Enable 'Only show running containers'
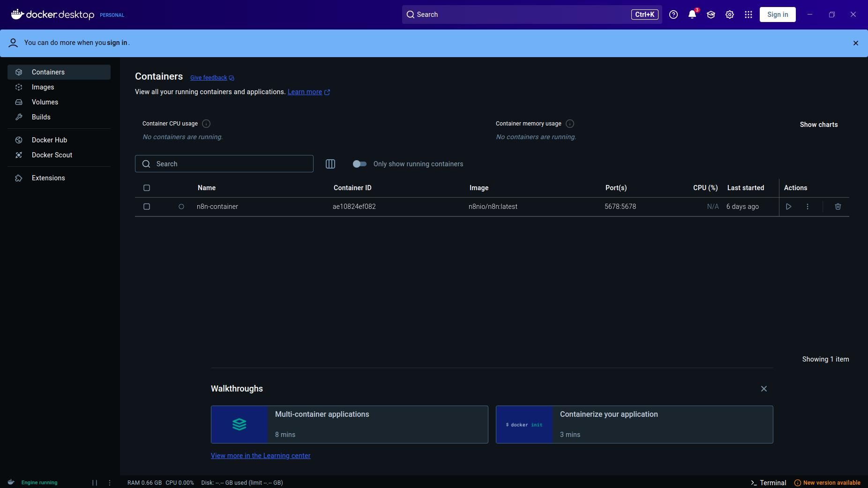Screen dimensions: 868x488 click(x=359, y=164)
